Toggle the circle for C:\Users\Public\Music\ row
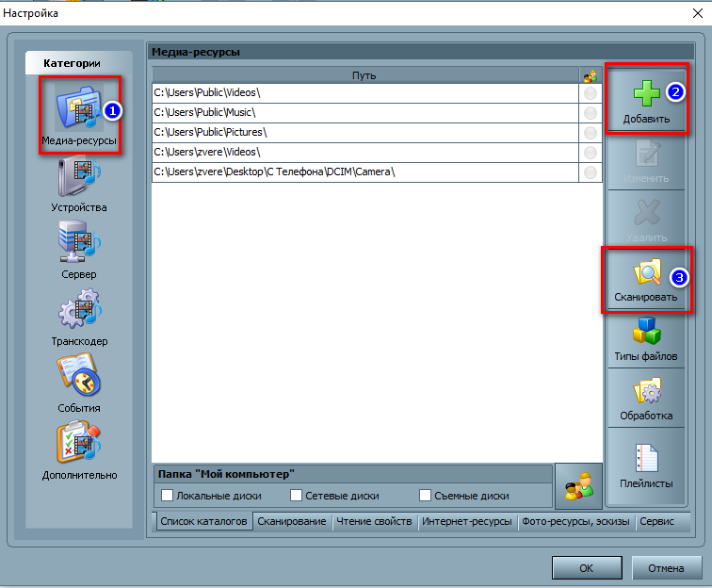712x588 pixels. 591,113
